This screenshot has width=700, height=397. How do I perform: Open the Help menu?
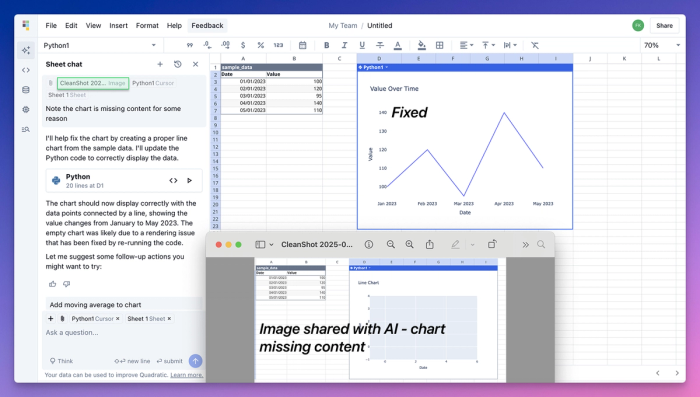tap(174, 25)
